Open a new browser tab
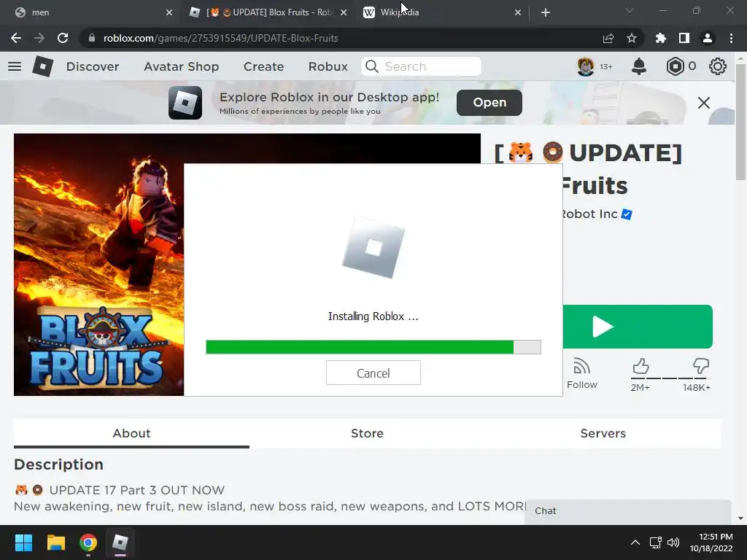Screen dimensions: 747x560 click(546, 13)
